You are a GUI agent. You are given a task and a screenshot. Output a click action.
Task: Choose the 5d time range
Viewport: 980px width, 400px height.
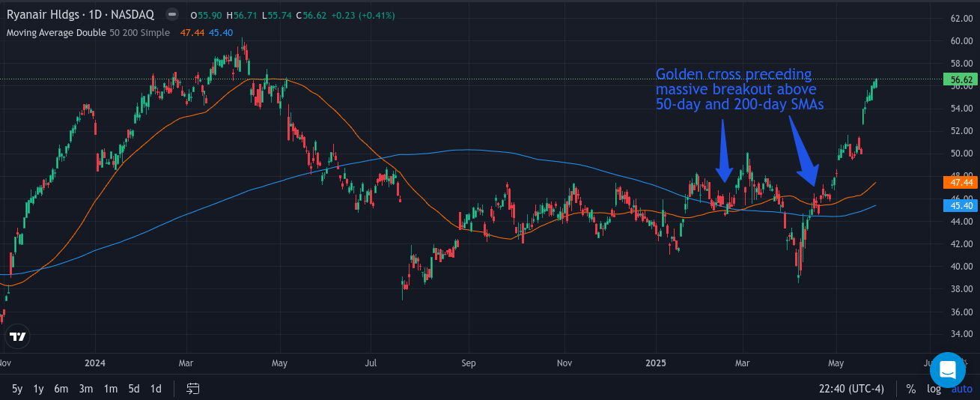(x=133, y=388)
